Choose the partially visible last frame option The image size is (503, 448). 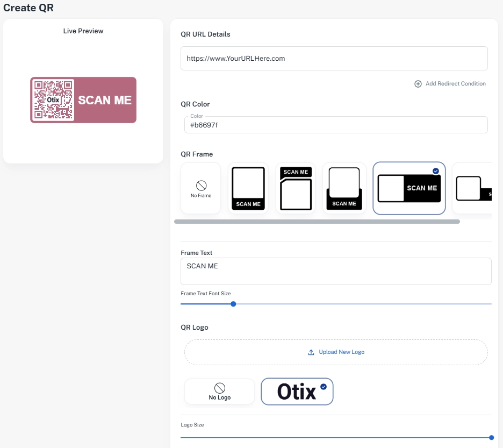(x=473, y=188)
